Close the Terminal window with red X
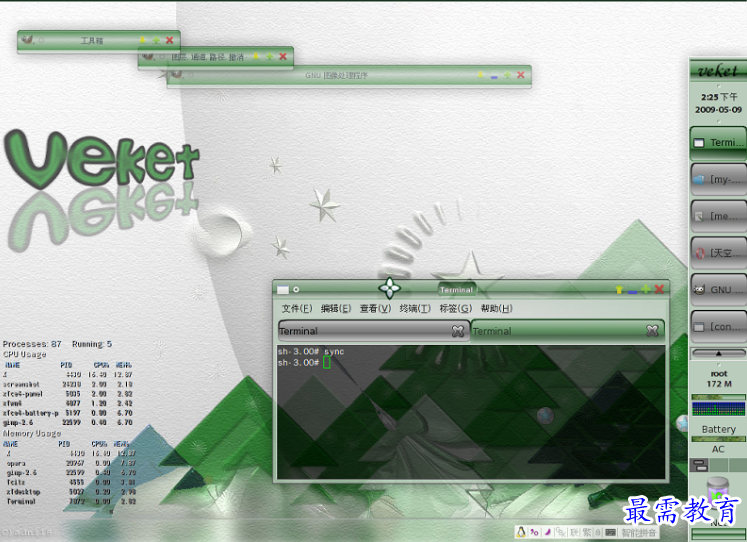The image size is (747, 542). point(659,290)
